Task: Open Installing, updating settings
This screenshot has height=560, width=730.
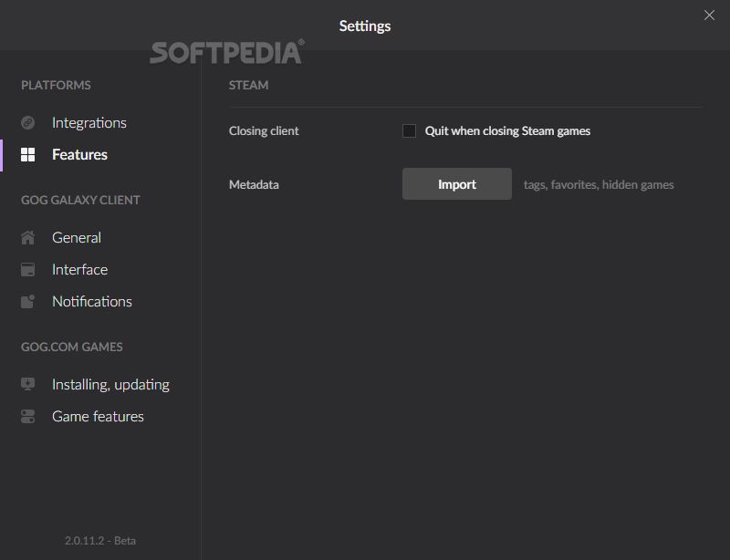Action: point(110,385)
